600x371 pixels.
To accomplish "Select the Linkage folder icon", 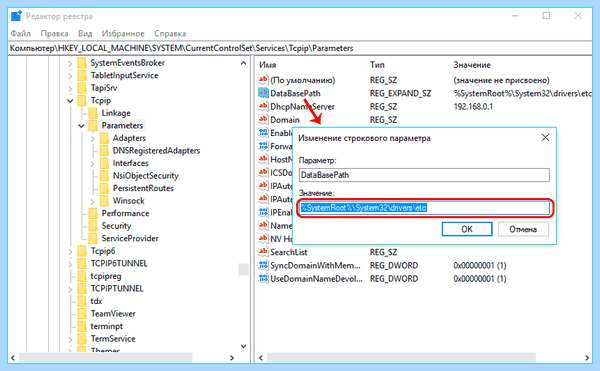I will [x=93, y=113].
